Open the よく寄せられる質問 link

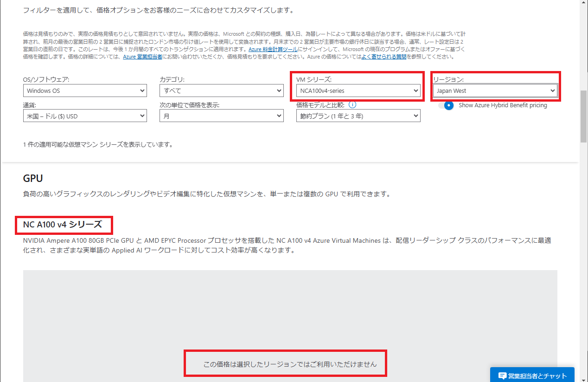384,57
